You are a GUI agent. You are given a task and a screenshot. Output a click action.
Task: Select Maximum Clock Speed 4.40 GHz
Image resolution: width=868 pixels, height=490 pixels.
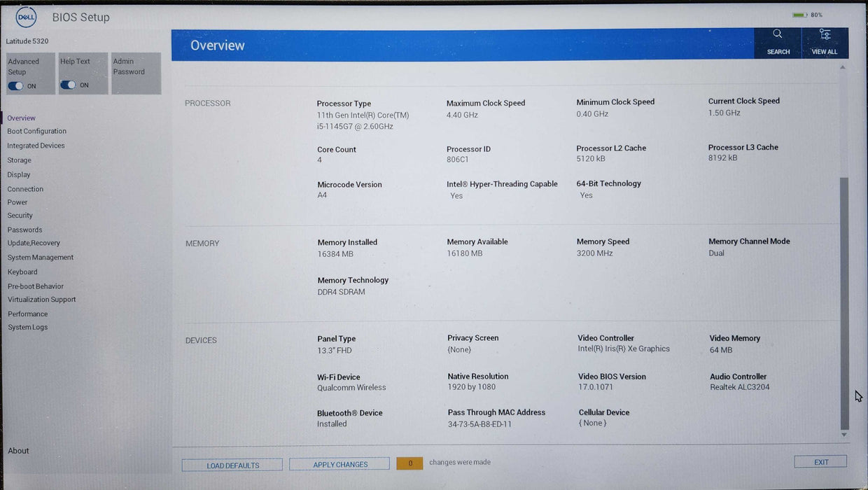pos(462,115)
